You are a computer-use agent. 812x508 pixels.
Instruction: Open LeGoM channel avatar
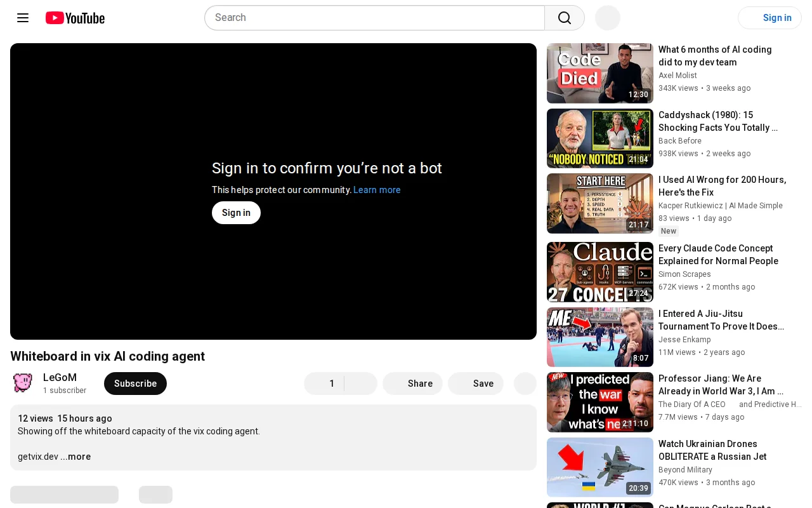pos(23,383)
